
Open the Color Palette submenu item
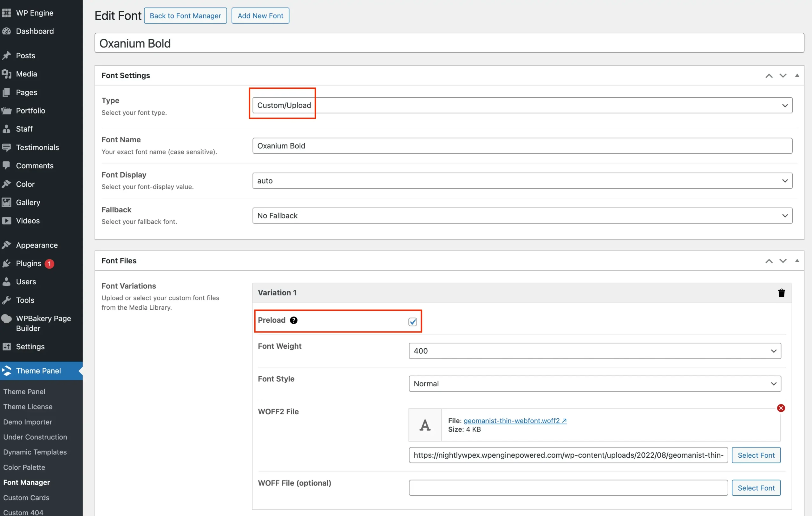point(24,468)
